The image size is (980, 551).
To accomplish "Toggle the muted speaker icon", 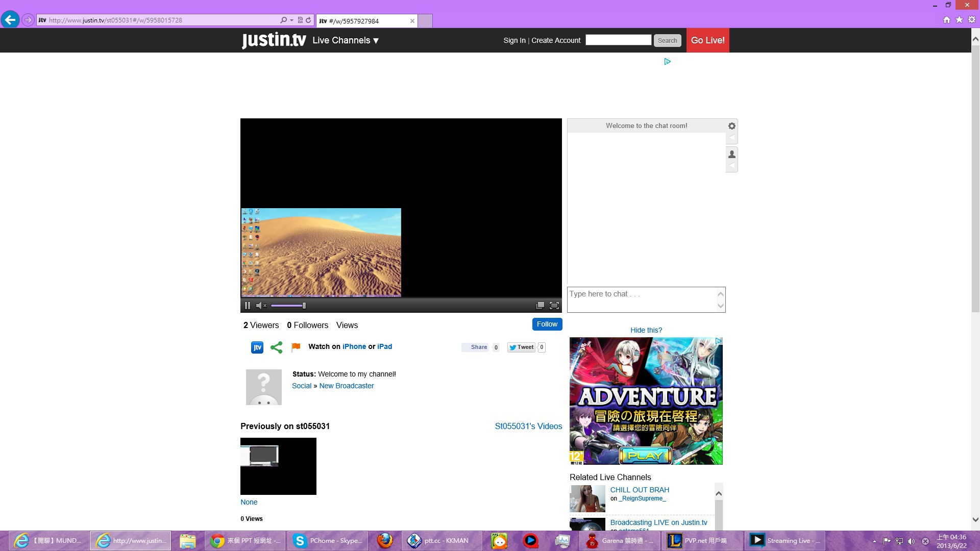I will (261, 306).
